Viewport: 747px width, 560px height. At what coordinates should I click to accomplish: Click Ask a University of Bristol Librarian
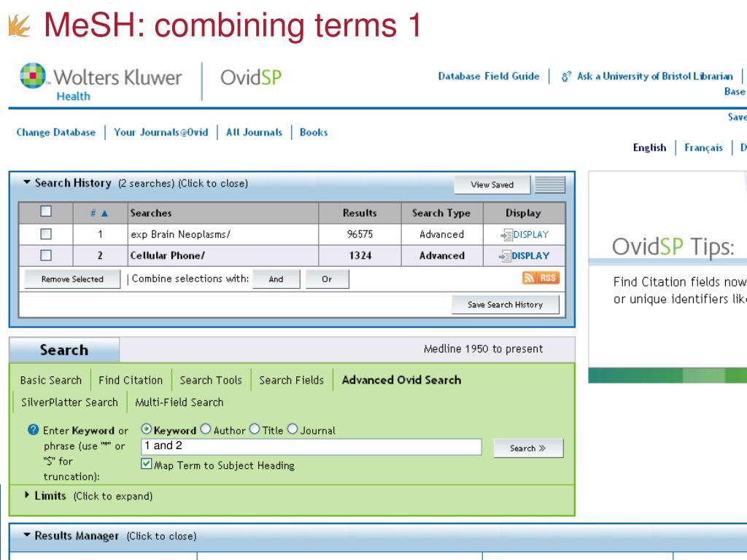point(655,76)
